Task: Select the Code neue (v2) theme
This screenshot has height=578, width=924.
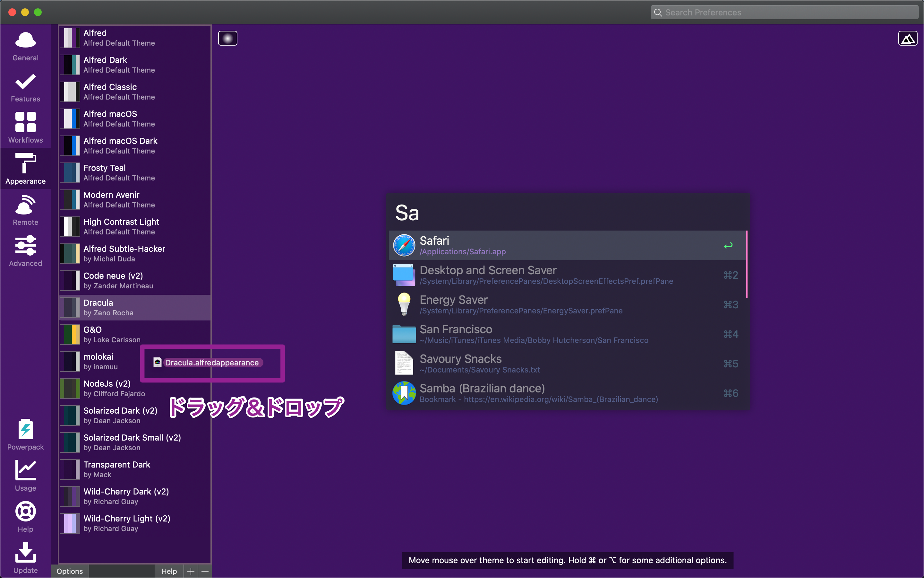Action: coord(135,281)
